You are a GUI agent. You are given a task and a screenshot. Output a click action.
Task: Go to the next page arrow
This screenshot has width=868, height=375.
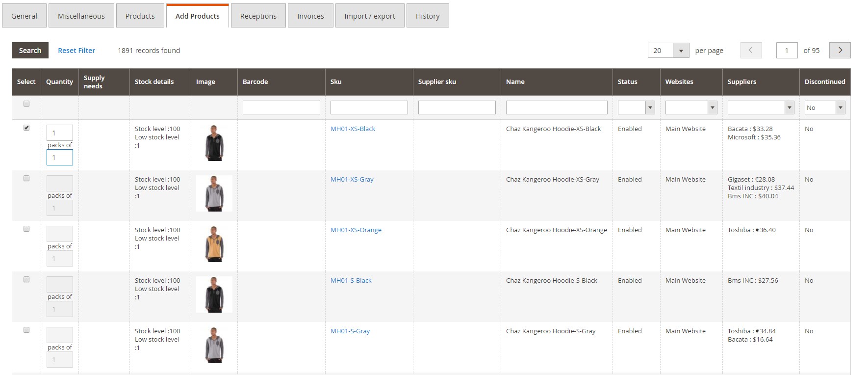click(x=840, y=51)
